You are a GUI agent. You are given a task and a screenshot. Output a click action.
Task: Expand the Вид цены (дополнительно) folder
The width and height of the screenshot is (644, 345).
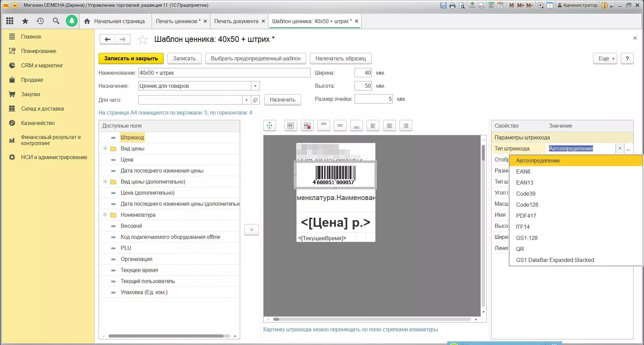click(x=105, y=182)
